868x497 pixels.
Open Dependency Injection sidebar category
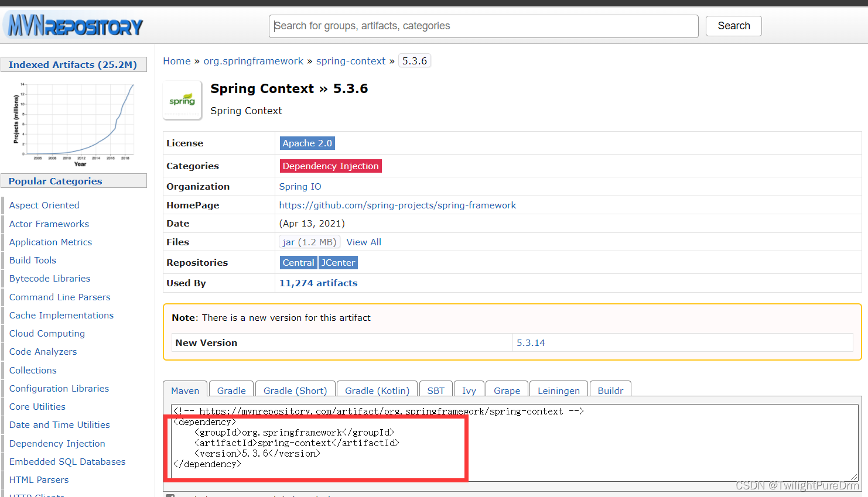tap(57, 444)
